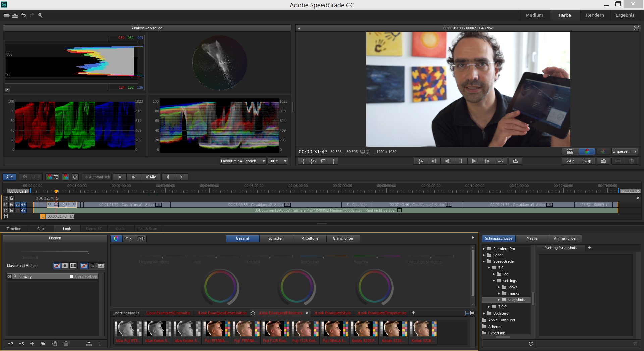The height and width of the screenshot is (351, 644).
Task: Switch to numeric values view icon
Action: (x=140, y=238)
